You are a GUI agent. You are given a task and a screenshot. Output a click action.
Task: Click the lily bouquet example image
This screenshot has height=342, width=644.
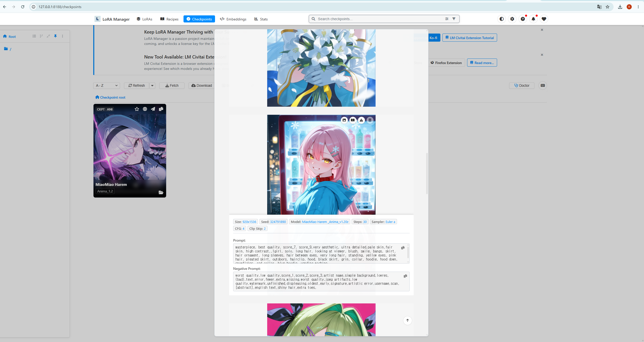click(x=321, y=68)
